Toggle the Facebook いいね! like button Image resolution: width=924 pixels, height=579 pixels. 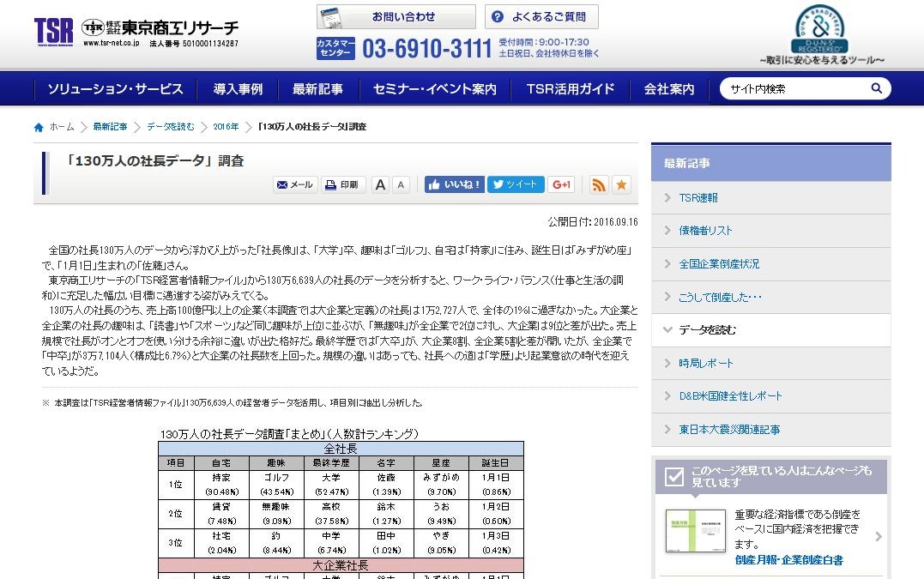pyautogui.click(x=453, y=184)
